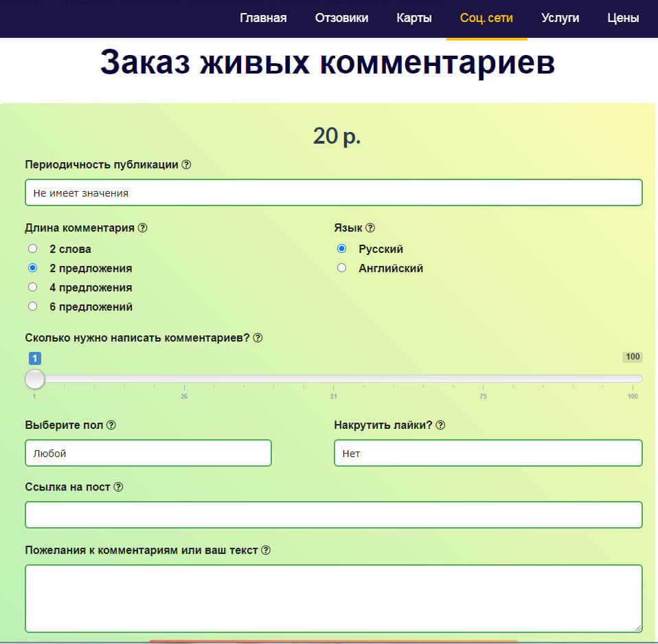Click the question mark next to Язык
658x644 pixels.
370,228
